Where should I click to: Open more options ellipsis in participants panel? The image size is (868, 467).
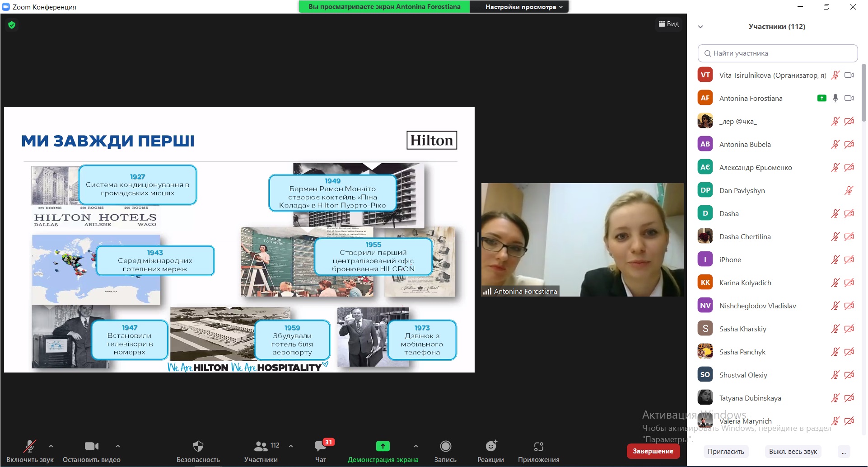pyautogui.click(x=844, y=451)
